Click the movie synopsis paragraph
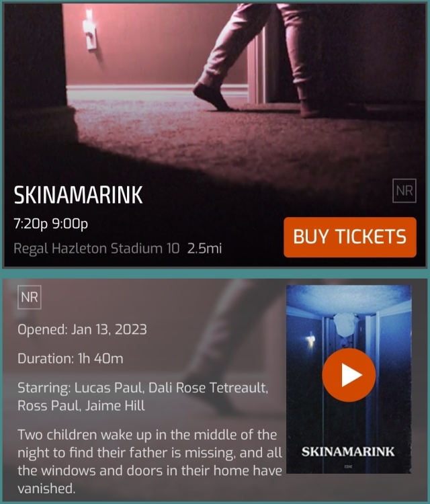The image size is (430, 504). click(150, 462)
